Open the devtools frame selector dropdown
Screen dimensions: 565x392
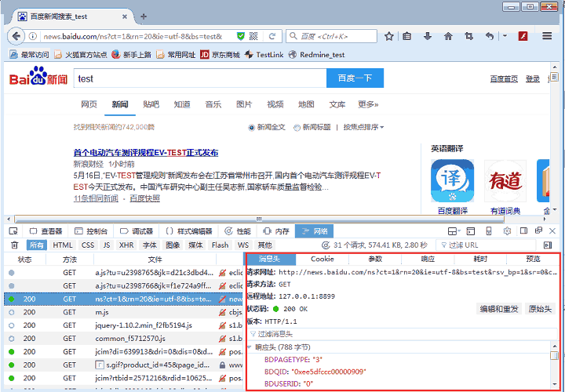pyautogui.click(x=454, y=231)
